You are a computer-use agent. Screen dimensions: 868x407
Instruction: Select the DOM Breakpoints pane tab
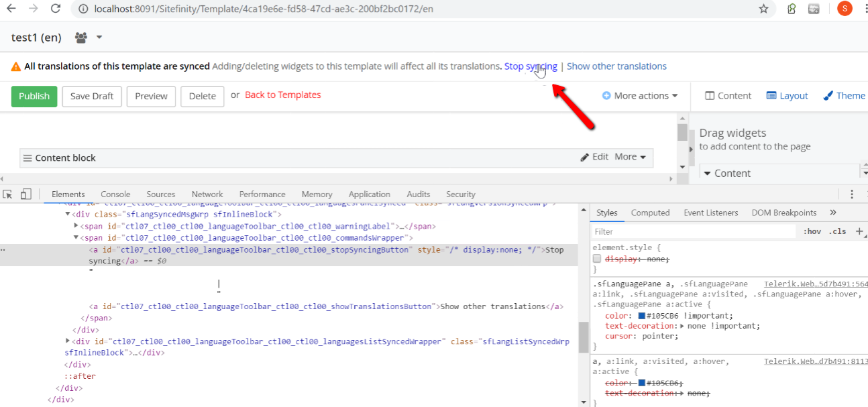point(783,213)
